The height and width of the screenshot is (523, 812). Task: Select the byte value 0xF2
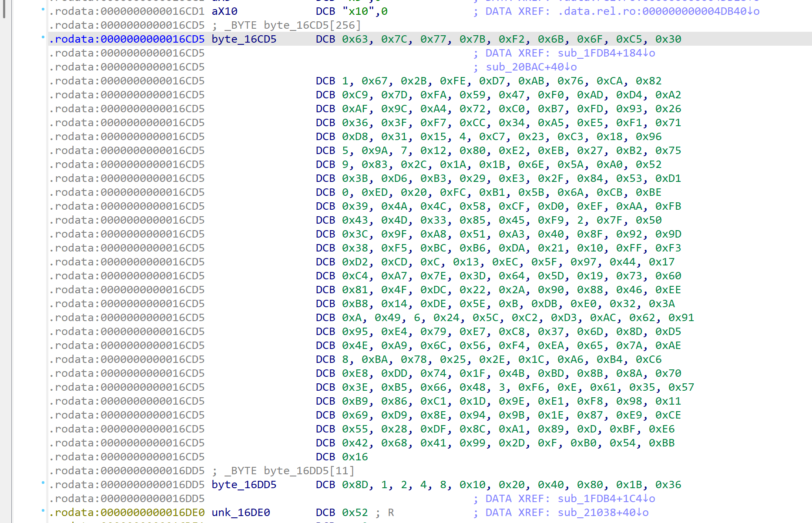(x=512, y=39)
